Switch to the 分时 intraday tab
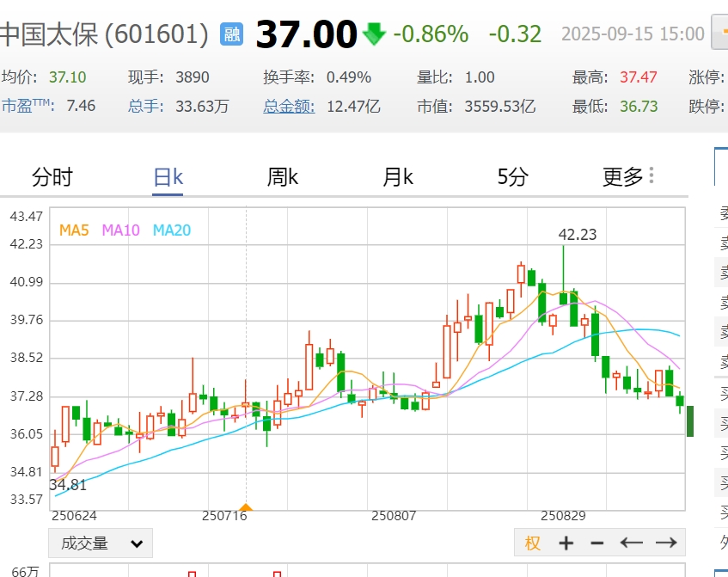Screen dimensions: 728x577 click(52, 177)
